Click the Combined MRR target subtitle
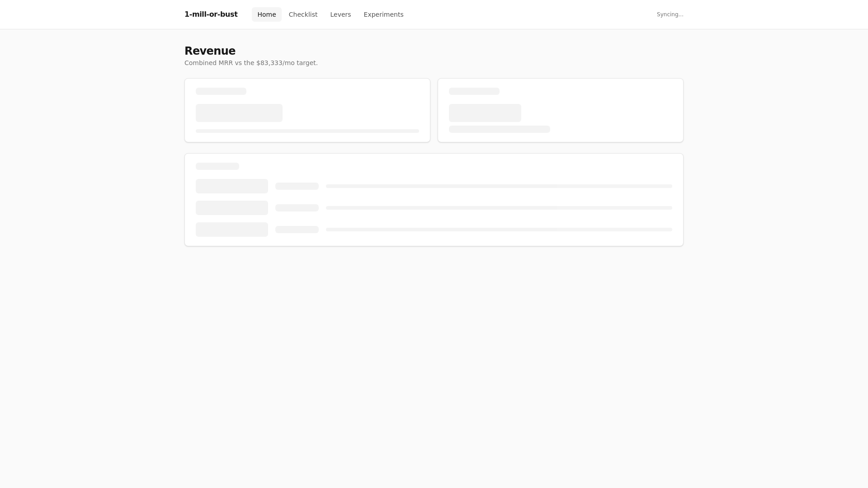The image size is (868, 488). click(x=251, y=63)
